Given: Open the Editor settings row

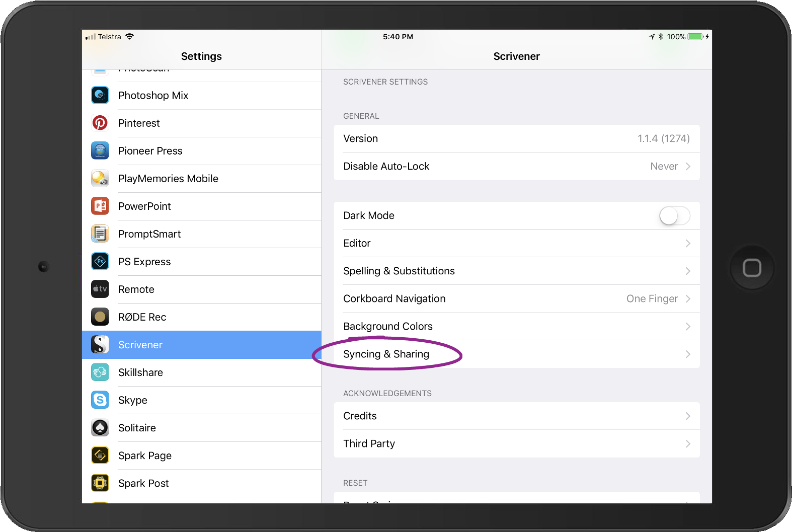Looking at the screenshot, I should click(x=517, y=243).
